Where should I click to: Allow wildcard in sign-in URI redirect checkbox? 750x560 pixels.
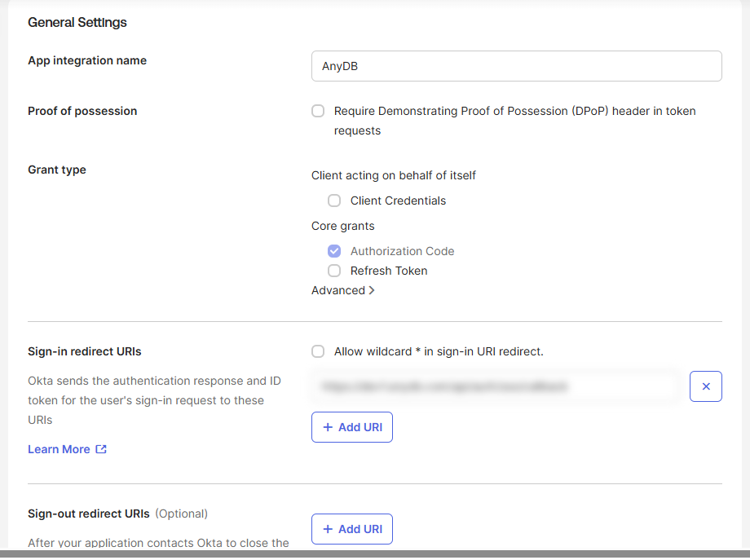click(x=318, y=351)
